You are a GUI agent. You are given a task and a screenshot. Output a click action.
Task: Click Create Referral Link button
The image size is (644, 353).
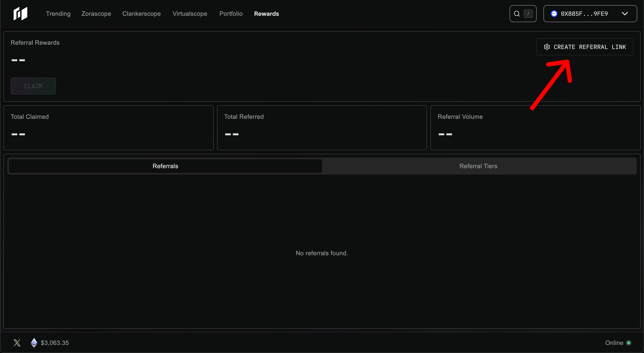(589, 47)
